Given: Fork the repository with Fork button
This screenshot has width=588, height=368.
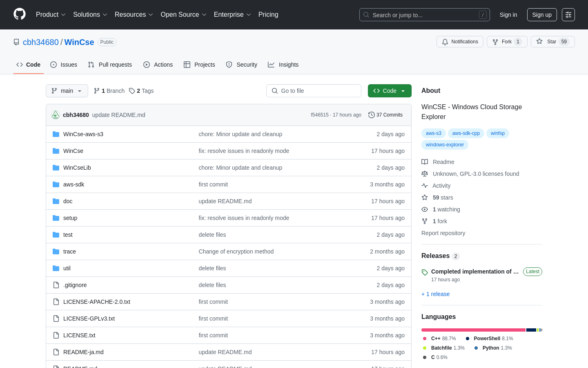Looking at the screenshot, I should [x=507, y=42].
